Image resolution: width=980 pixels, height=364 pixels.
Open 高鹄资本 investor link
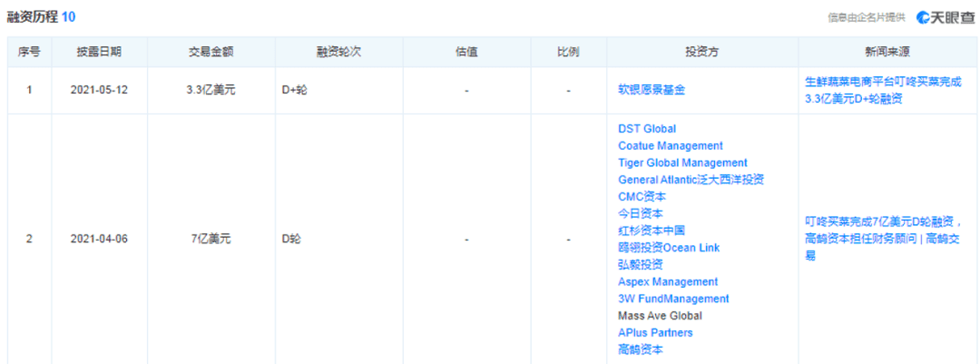pos(640,349)
